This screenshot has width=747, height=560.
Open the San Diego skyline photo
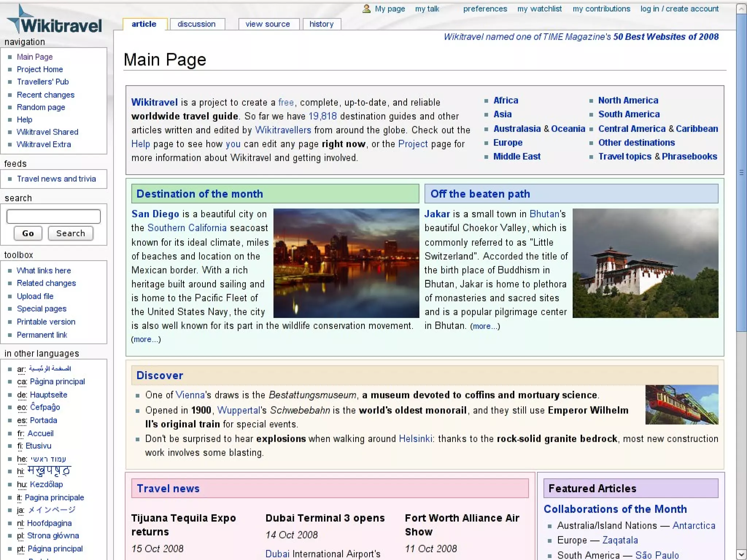pyautogui.click(x=346, y=263)
